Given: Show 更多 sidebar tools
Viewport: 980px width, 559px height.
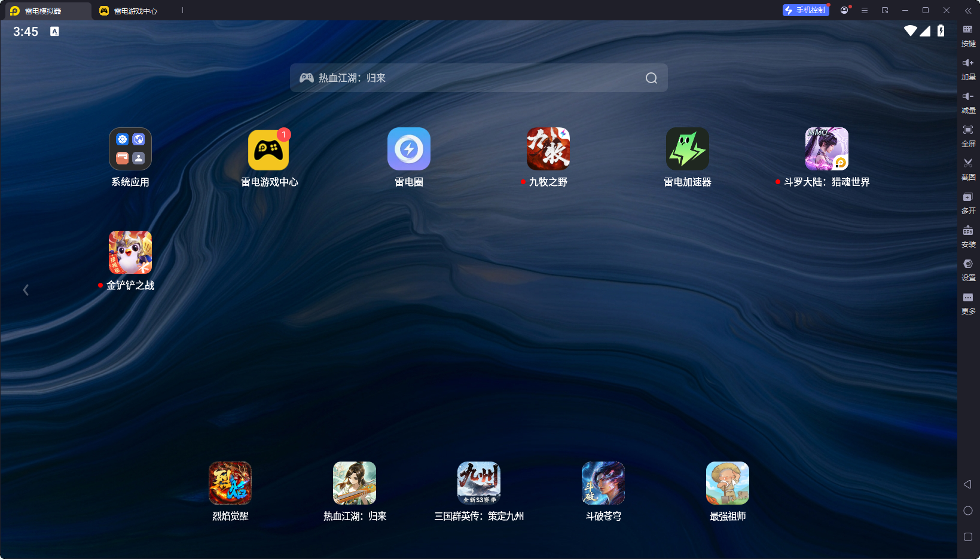Looking at the screenshot, I should (x=968, y=303).
